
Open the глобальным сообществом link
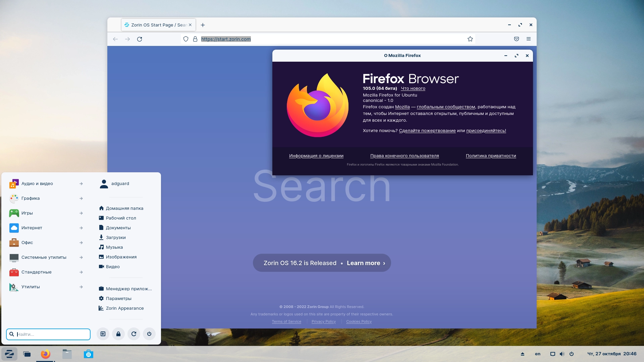446,107
